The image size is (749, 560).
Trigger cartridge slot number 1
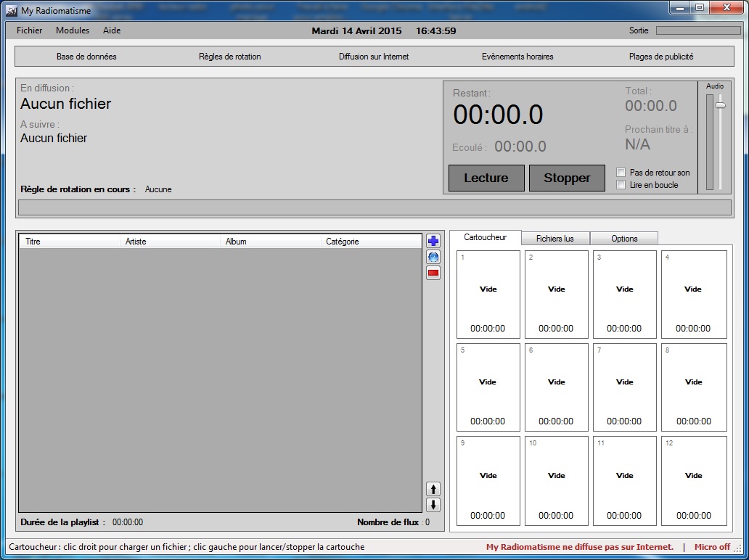point(488,295)
